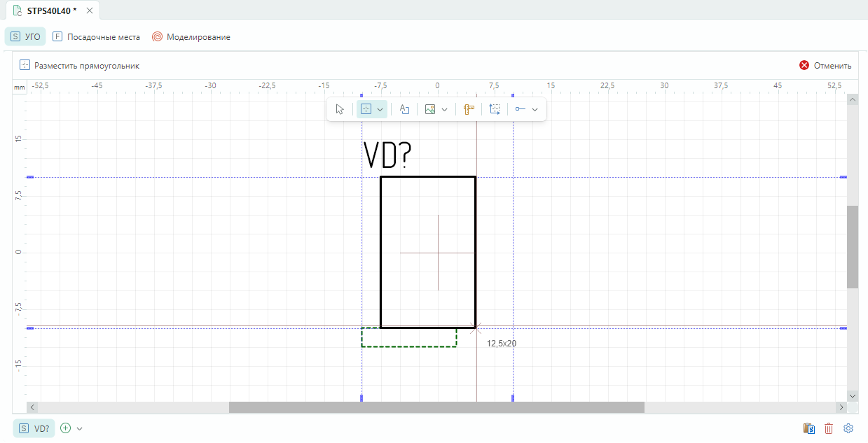Expand the rectangle shape dropdown arrow
This screenshot has height=443, width=868.
pyautogui.click(x=380, y=109)
